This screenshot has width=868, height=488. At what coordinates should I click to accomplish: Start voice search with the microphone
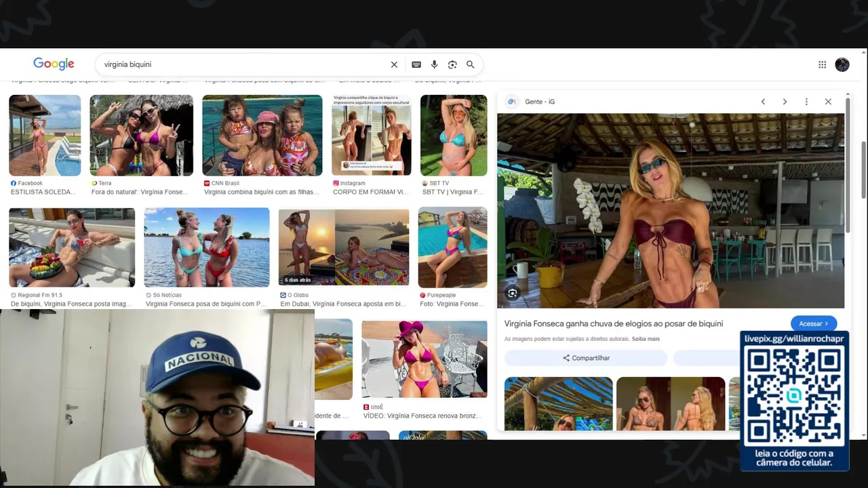pyautogui.click(x=435, y=64)
